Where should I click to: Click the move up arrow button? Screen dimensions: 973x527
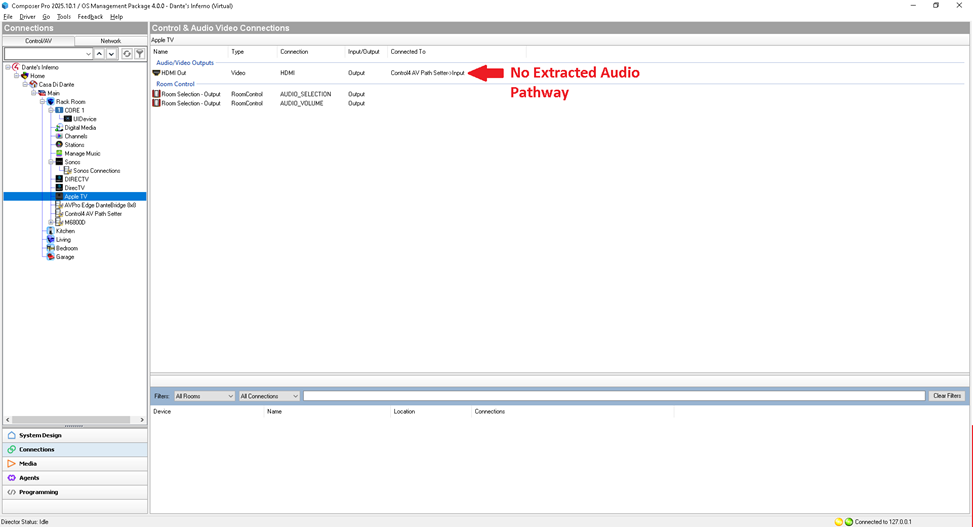99,54
